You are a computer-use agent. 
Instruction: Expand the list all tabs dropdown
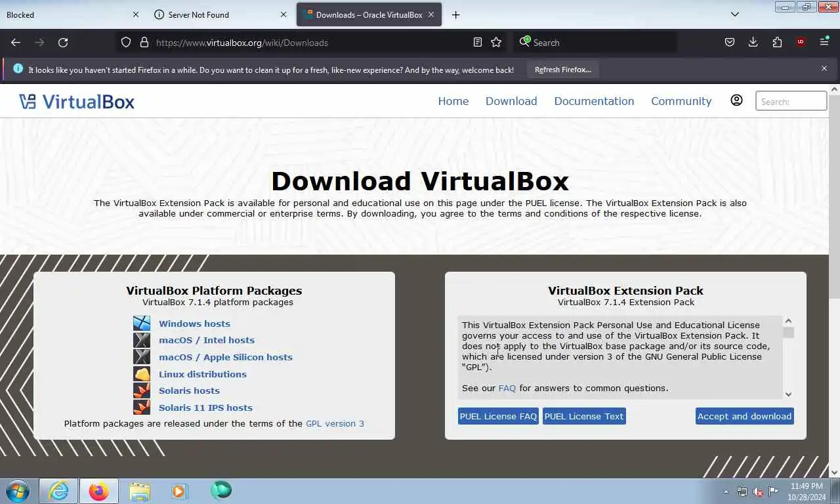(735, 14)
